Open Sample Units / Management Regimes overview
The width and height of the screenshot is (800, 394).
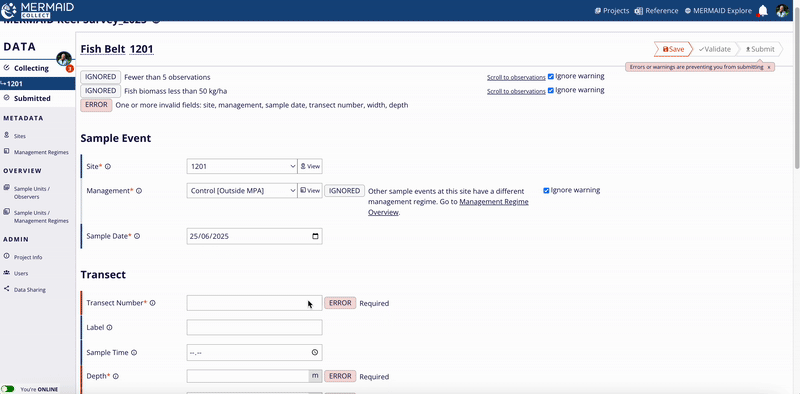(x=41, y=216)
